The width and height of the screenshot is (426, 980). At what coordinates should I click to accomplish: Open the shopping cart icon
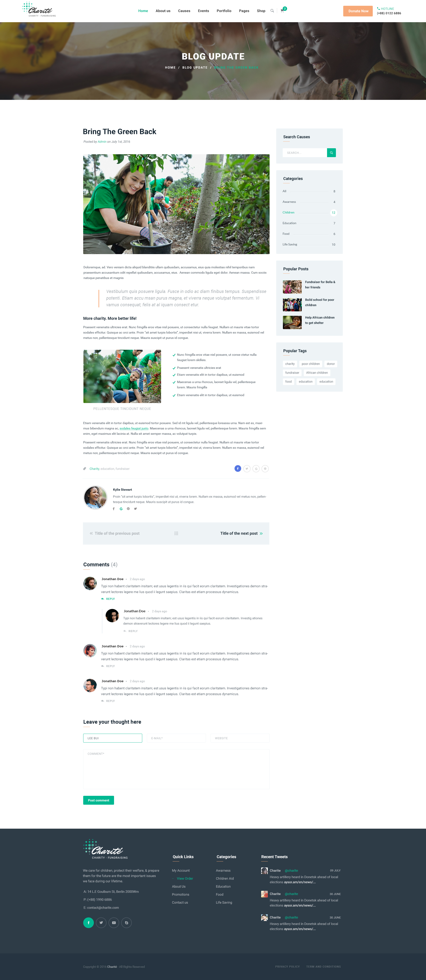click(282, 11)
